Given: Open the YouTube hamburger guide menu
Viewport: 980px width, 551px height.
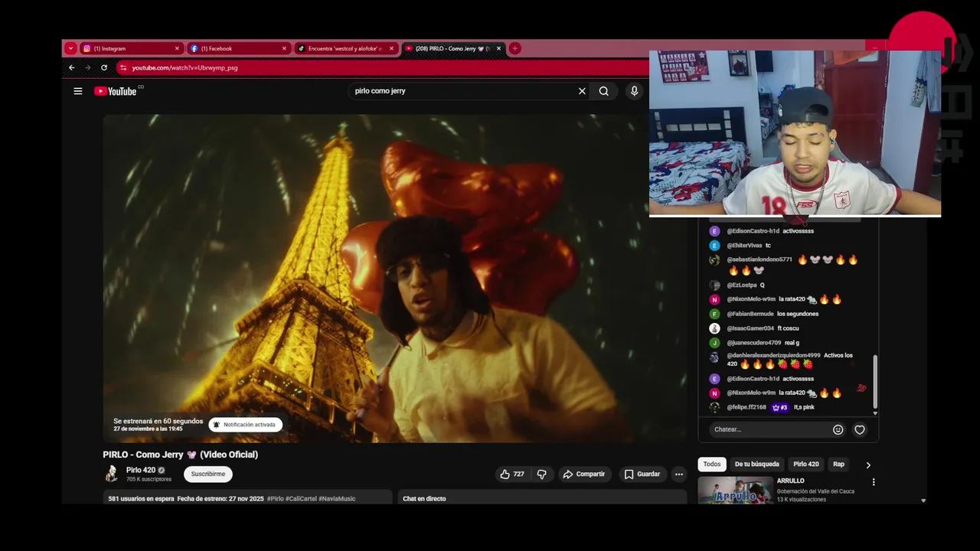Looking at the screenshot, I should pos(77,91).
